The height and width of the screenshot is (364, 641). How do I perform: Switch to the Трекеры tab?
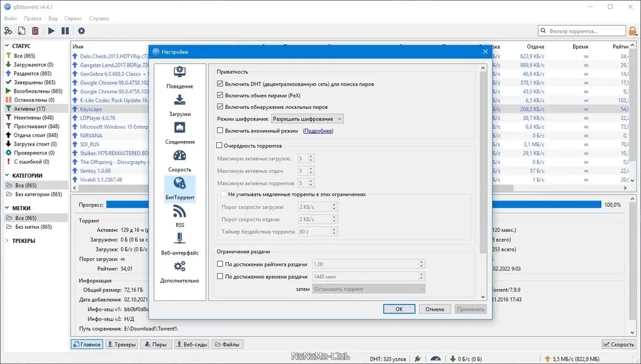click(x=121, y=344)
